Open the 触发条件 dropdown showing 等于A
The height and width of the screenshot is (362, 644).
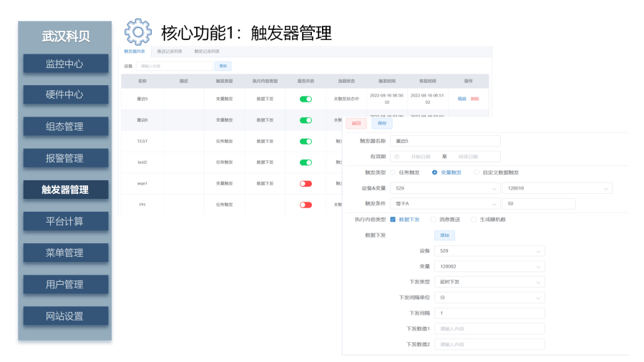(445, 204)
